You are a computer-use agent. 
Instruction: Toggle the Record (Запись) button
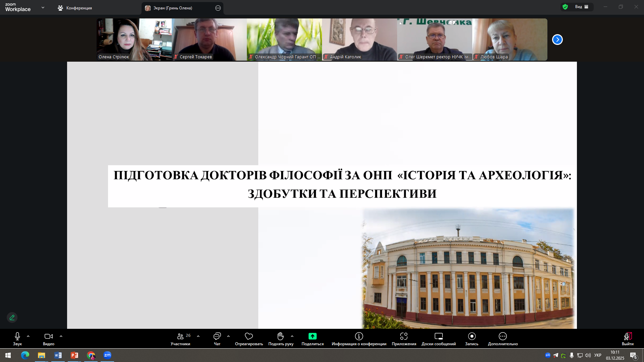click(x=472, y=339)
